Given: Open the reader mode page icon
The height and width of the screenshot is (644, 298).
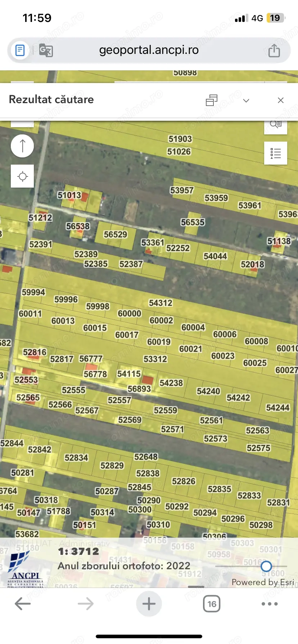Looking at the screenshot, I should tap(20, 50).
